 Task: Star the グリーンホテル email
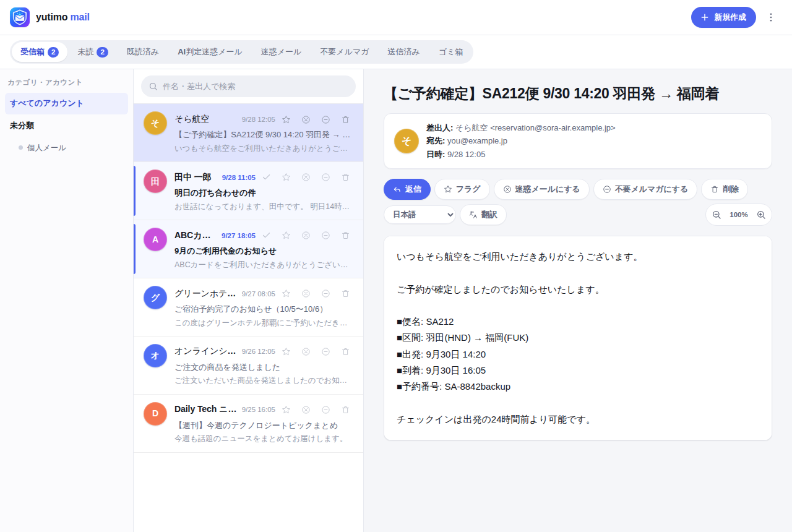tap(286, 294)
